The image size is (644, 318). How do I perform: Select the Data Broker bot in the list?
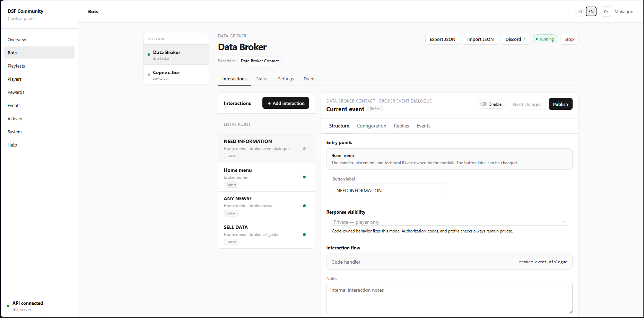tap(176, 55)
